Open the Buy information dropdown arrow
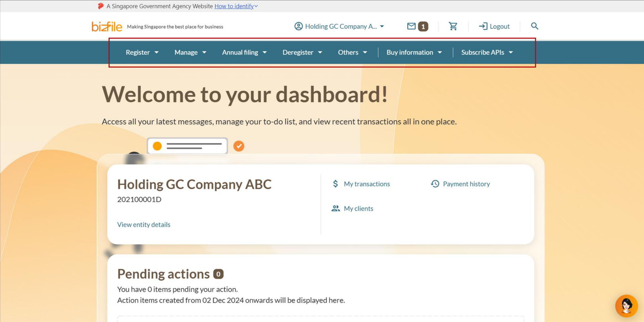The width and height of the screenshot is (644, 322). point(440,52)
